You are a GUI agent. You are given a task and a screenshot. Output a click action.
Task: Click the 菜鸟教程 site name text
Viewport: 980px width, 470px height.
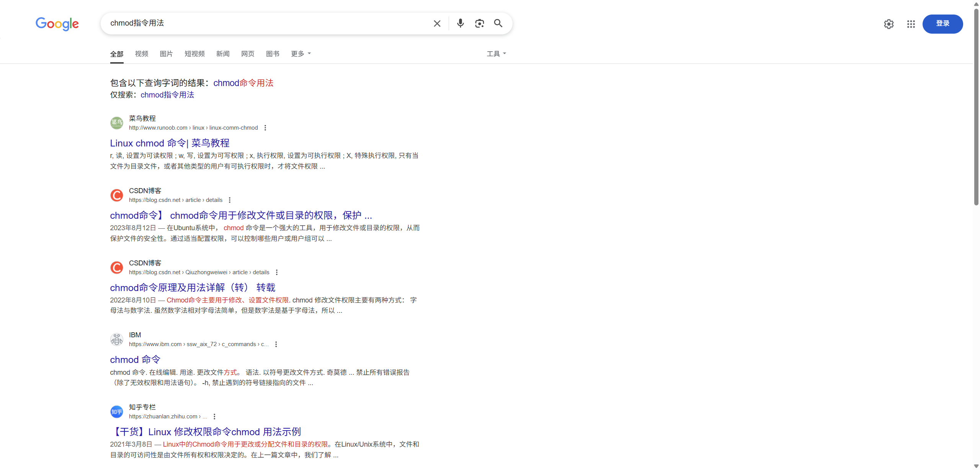click(142, 119)
